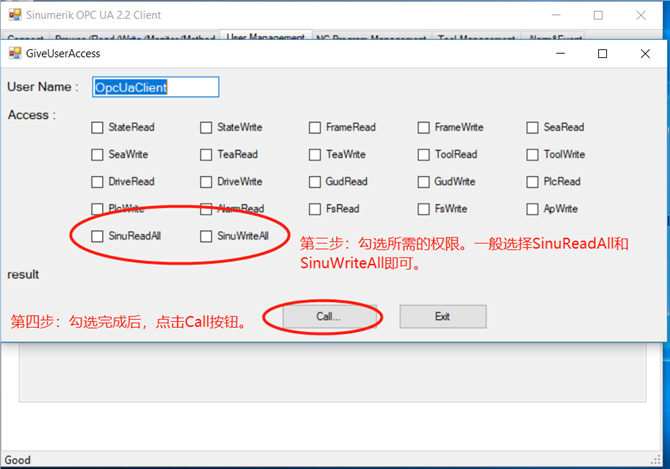This screenshot has height=469, width=670.
Task: Maximize the Sinumerik OPC UA Client window
Action: [598, 15]
